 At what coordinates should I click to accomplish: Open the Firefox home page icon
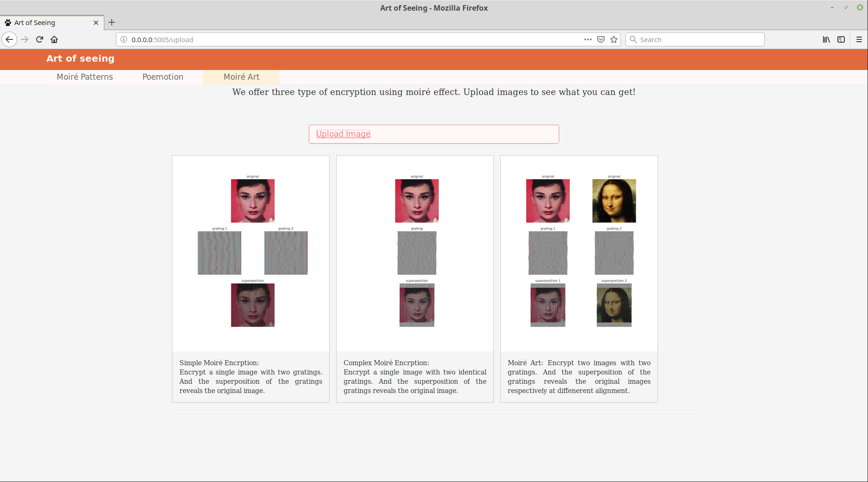[54, 39]
